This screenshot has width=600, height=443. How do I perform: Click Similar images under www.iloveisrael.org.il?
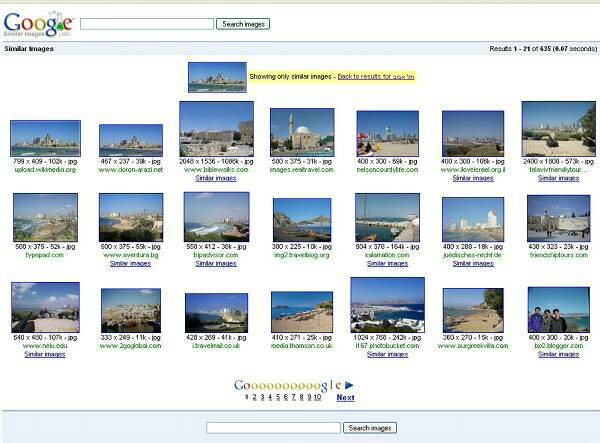[x=473, y=178]
